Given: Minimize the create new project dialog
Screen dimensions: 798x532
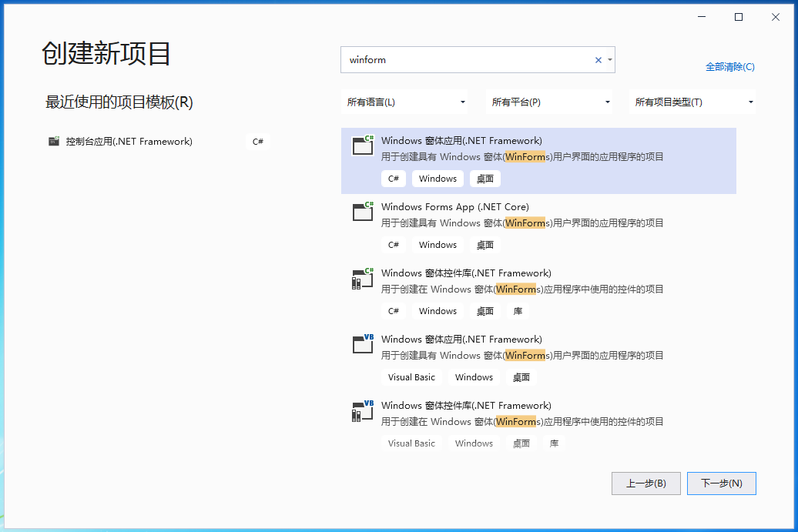Looking at the screenshot, I should [x=701, y=17].
